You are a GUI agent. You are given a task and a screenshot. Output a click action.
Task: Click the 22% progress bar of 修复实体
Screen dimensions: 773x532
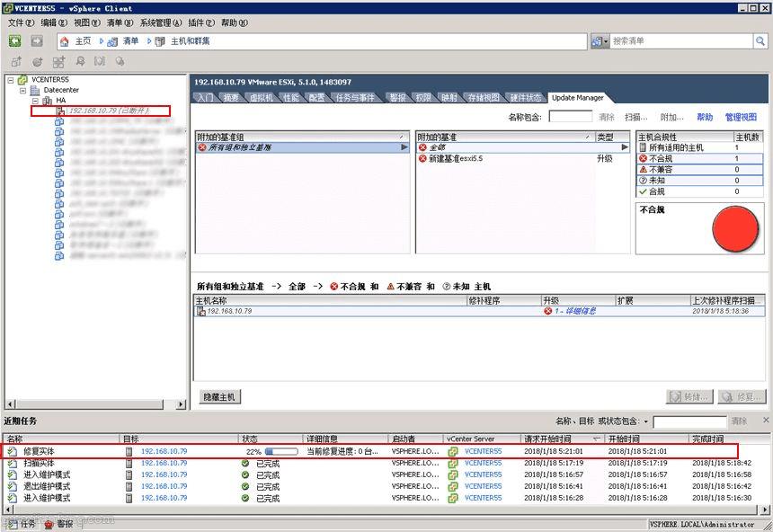pyautogui.click(x=281, y=451)
